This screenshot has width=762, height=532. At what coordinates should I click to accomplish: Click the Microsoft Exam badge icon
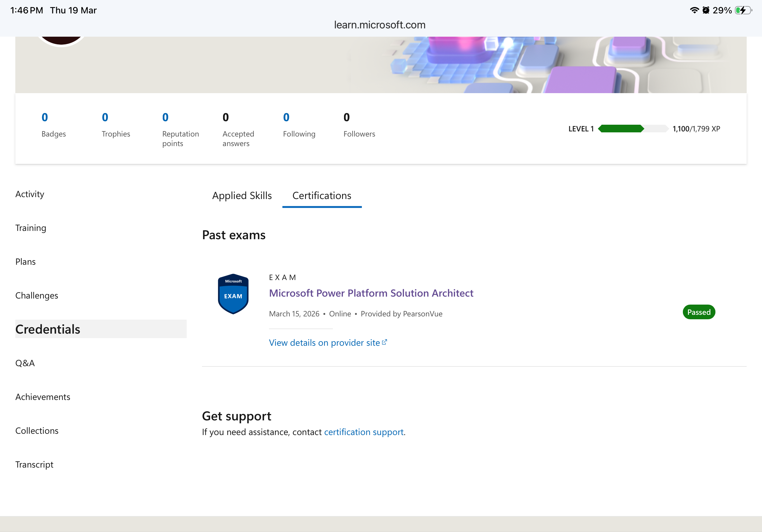[x=233, y=294]
